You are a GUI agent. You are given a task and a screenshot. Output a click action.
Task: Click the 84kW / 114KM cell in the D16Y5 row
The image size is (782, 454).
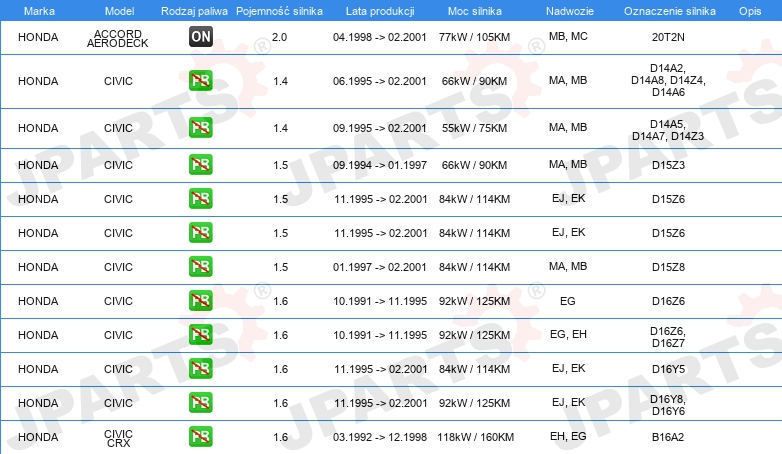point(474,369)
